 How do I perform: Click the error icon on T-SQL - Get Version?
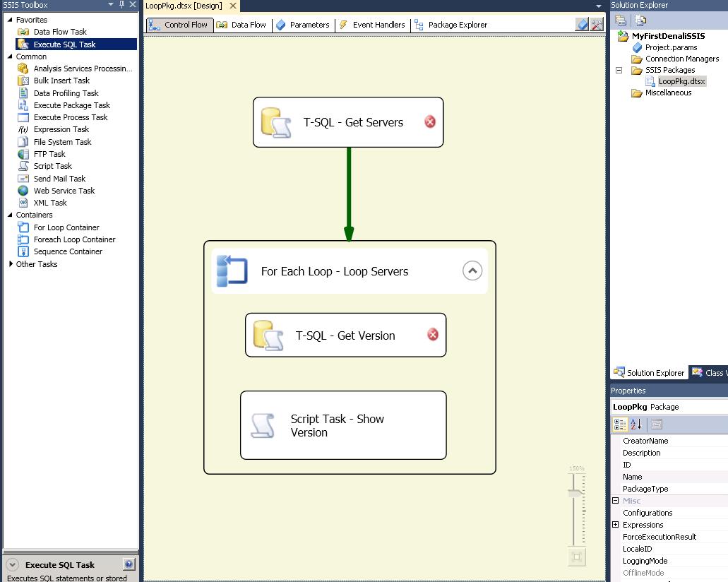[x=433, y=334]
